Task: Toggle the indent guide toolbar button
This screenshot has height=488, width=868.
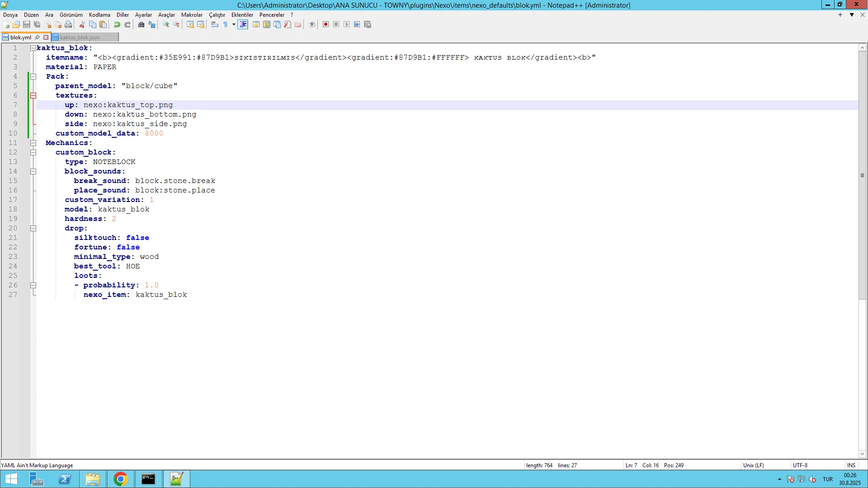Action: coord(243,24)
